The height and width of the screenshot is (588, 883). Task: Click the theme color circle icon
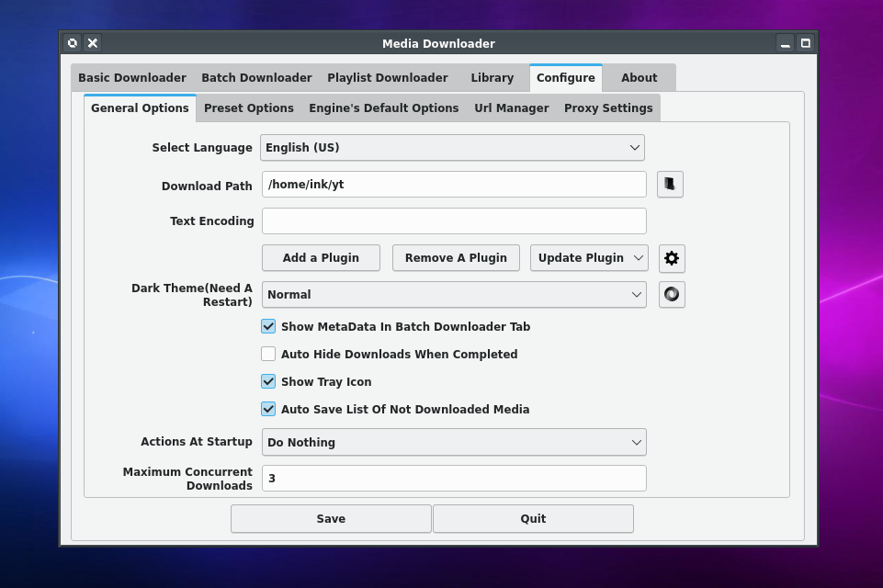(672, 295)
